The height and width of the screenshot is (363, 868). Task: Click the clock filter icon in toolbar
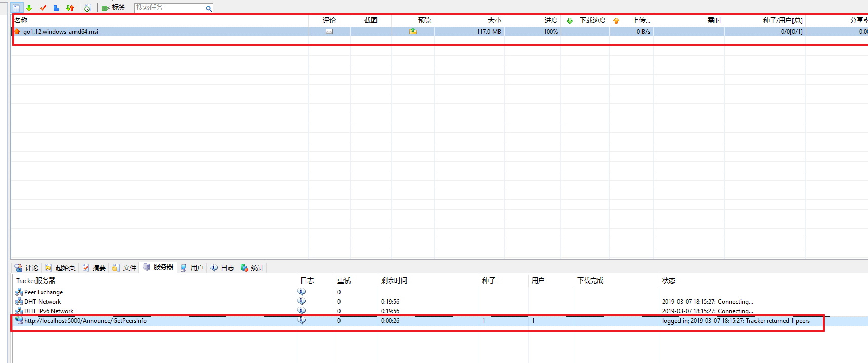[87, 8]
